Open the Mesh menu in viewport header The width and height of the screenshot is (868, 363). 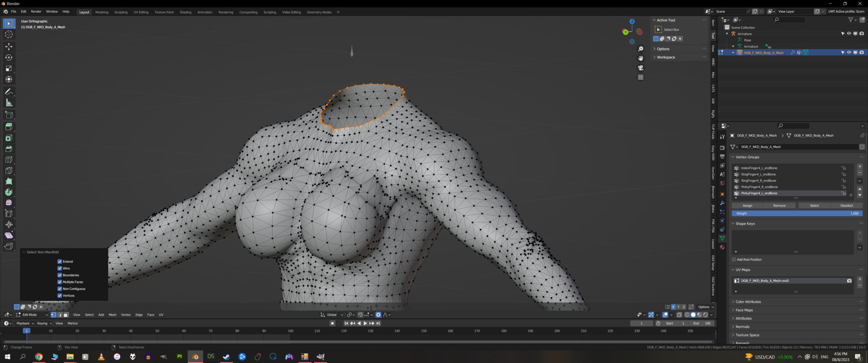(113, 315)
